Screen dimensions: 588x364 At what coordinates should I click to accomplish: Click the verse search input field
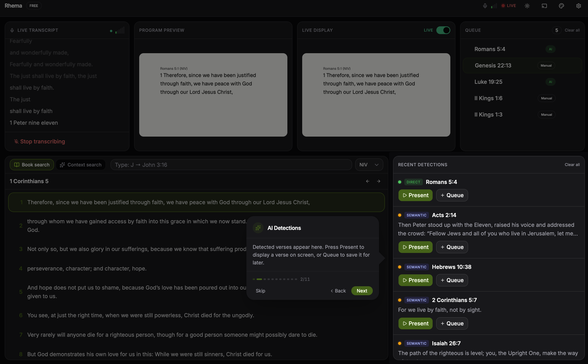click(x=231, y=165)
